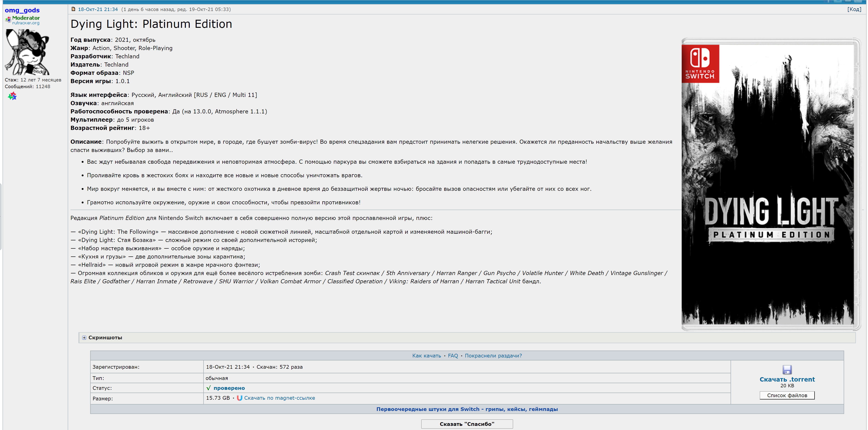Click the [Код] link
The width and height of the screenshot is (868, 430).
click(854, 9)
